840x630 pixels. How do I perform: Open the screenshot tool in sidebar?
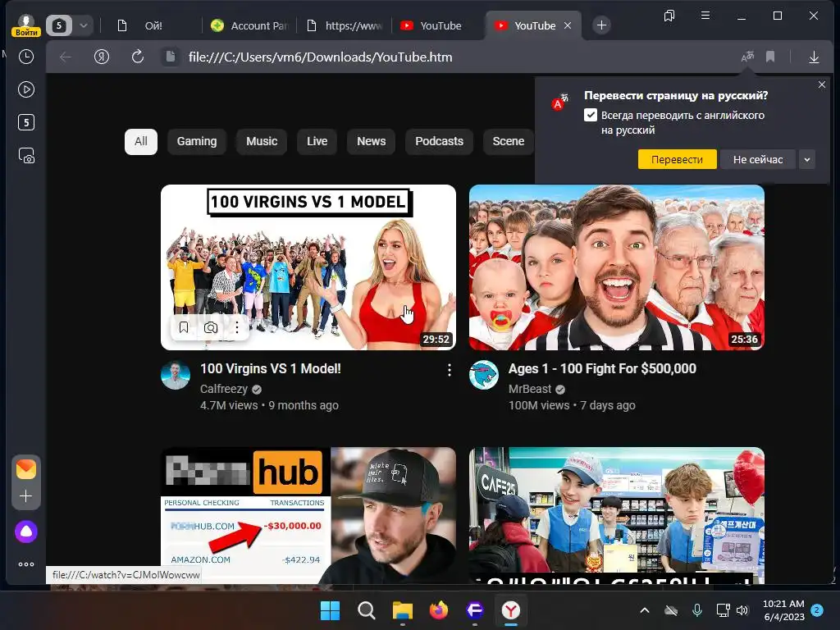pos(25,156)
